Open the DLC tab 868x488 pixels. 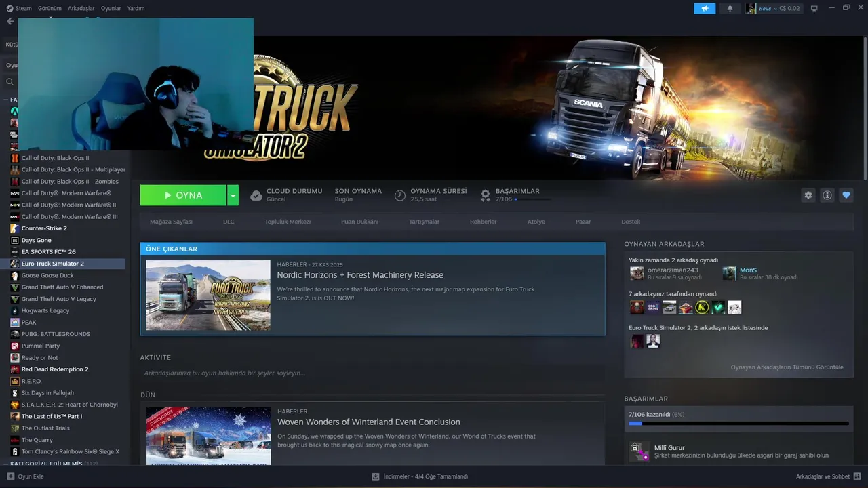point(229,222)
